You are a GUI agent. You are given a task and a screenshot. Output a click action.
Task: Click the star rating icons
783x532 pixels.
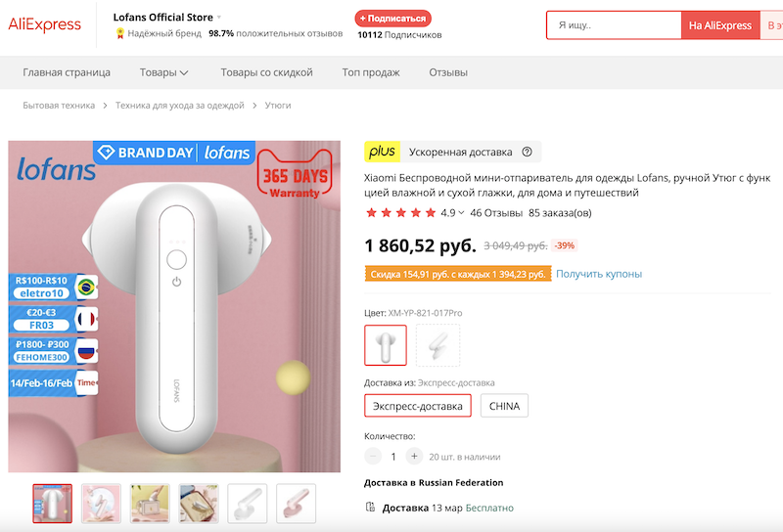point(399,212)
